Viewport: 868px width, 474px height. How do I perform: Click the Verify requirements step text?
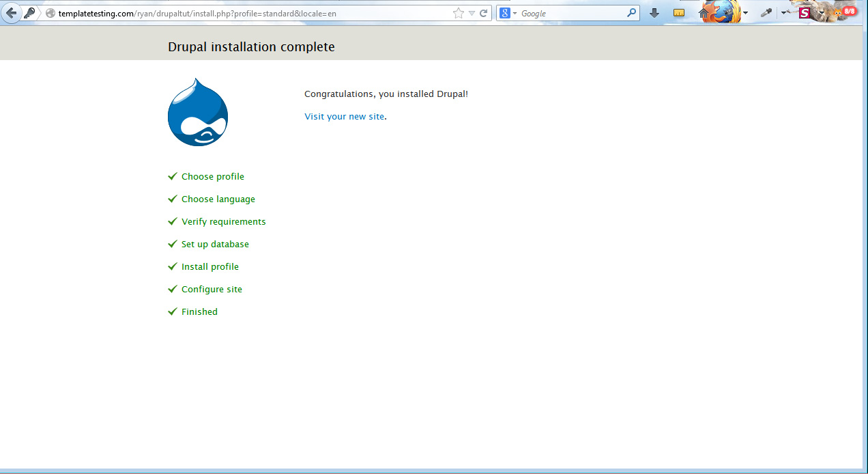pyautogui.click(x=224, y=221)
